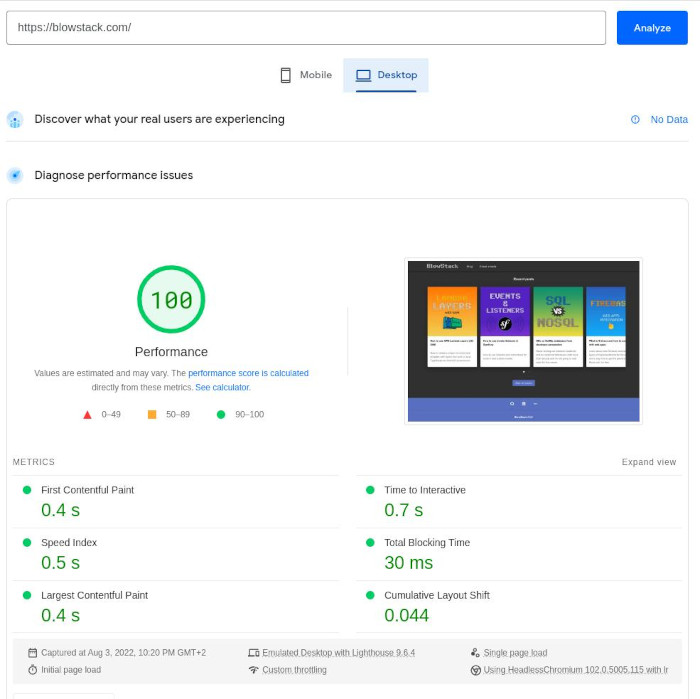This screenshot has height=699, width=700.
Task: Open the BlowStack page screenshot thumbnail
Action: coord(523,341)
